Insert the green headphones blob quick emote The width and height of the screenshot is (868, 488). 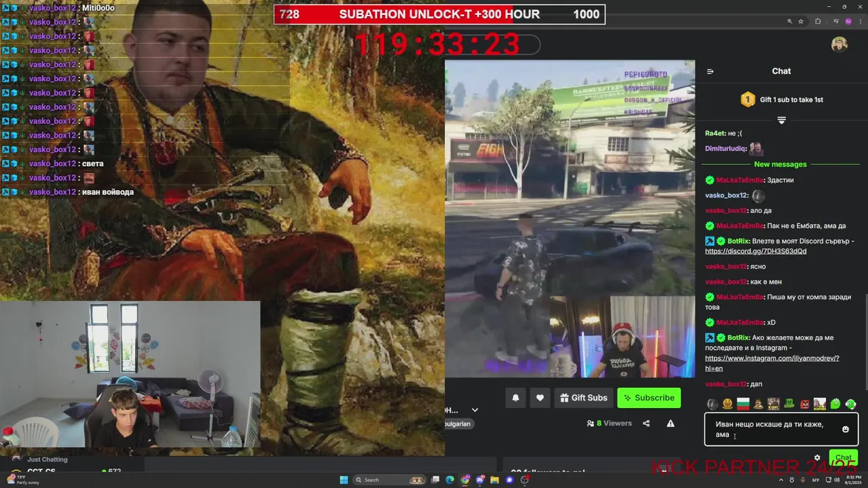coord(850,404)
